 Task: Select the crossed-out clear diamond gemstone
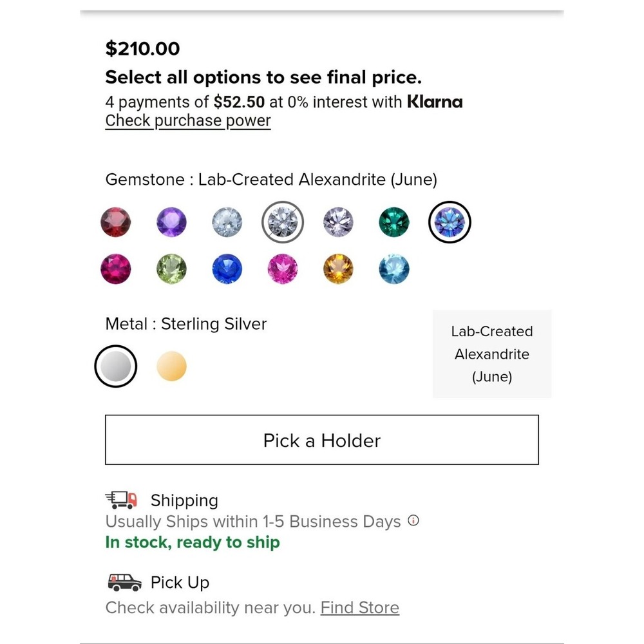pos(283,222)
